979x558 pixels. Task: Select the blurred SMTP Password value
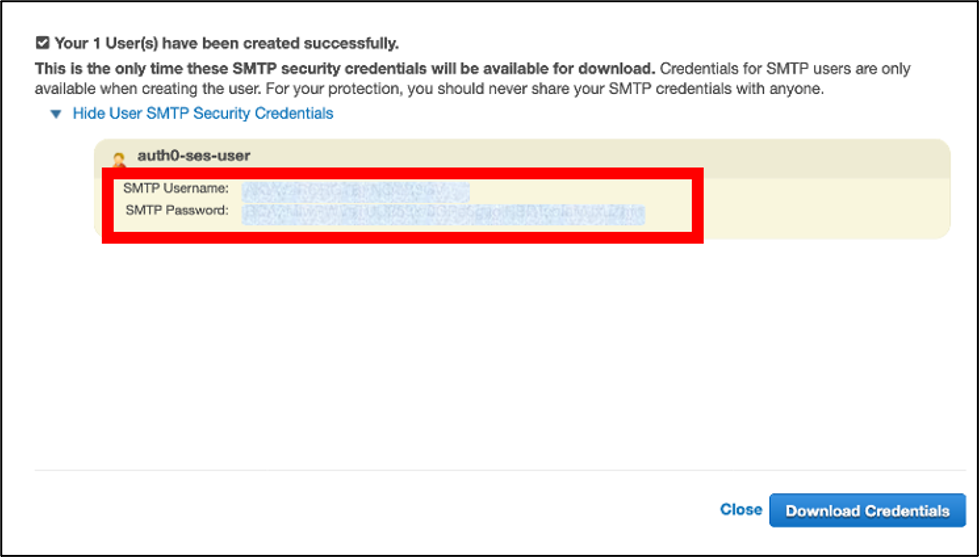[443, 213]
